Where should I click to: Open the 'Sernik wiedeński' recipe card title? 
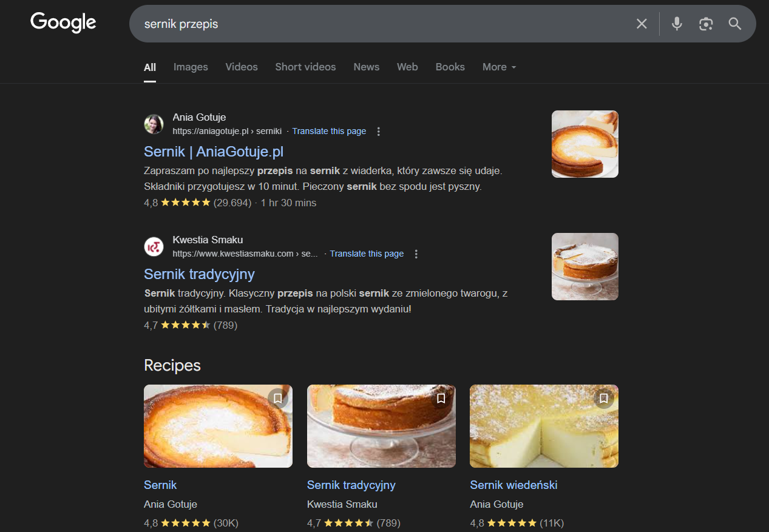tap(513, 485)
